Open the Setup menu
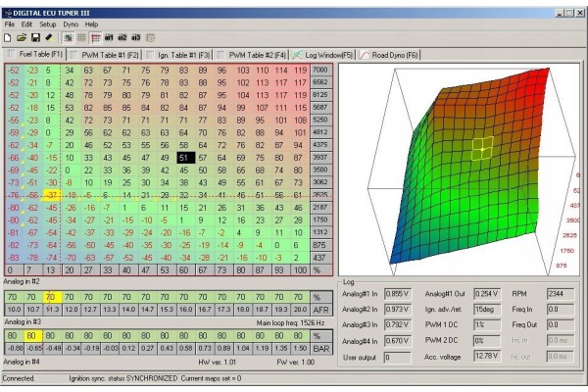 tap(48, 24)
